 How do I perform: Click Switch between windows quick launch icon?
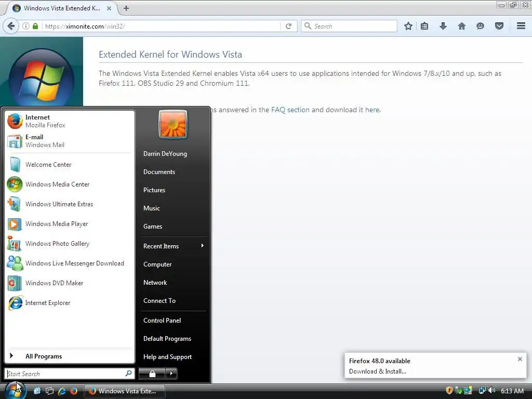49,391
